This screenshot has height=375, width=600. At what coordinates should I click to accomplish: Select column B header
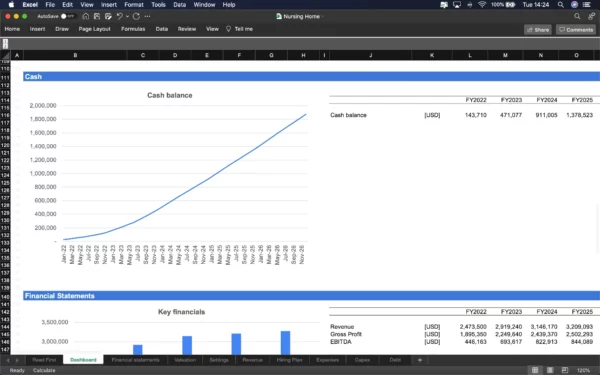75,55
